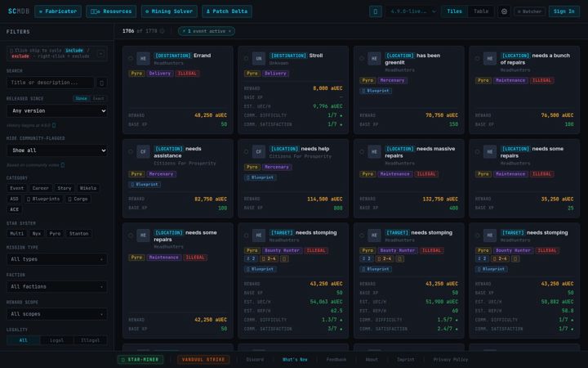Filter legality by Illegal
The width and height of the screenshot is (588, 368).
(x=90, y=340)
